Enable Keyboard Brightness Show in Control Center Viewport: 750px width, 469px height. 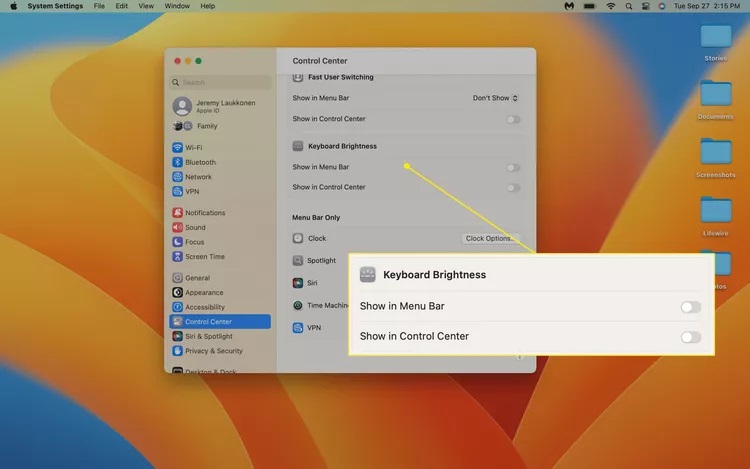[513, 187]
